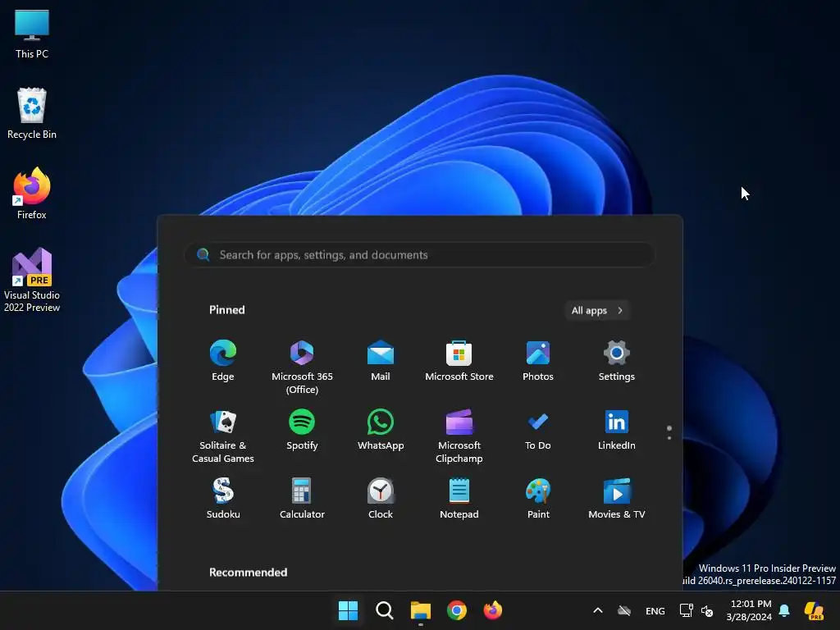Open Paint

coord(538,498)
